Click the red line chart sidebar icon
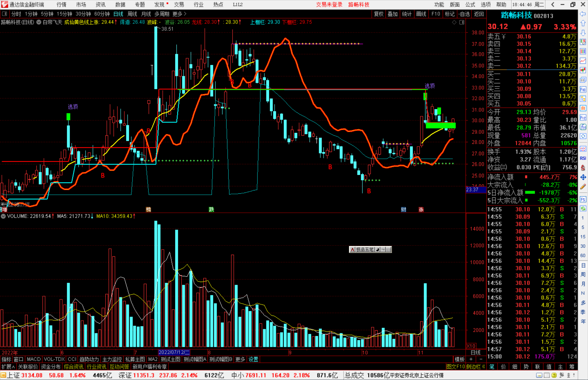This screenshot has height=380, width=588. tap(583, 61)
